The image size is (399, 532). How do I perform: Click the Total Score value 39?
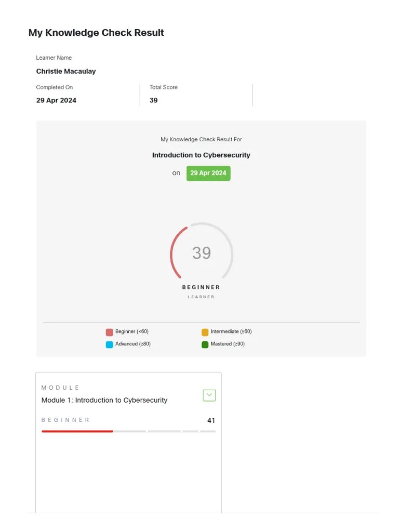coord(154,100)
